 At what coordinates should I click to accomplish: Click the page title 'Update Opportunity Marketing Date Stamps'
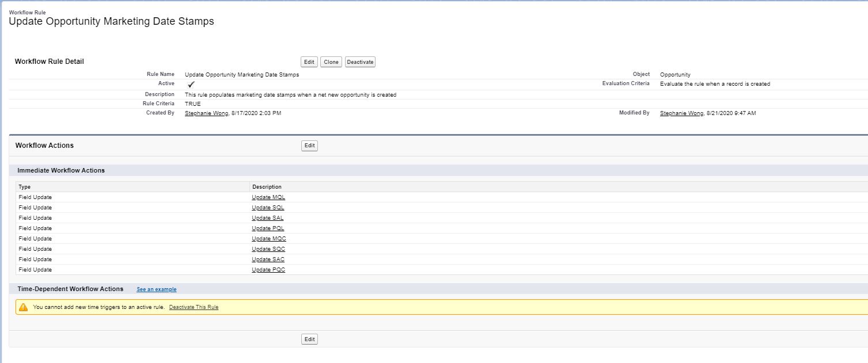pyautogui.click(x=112, y=21)
